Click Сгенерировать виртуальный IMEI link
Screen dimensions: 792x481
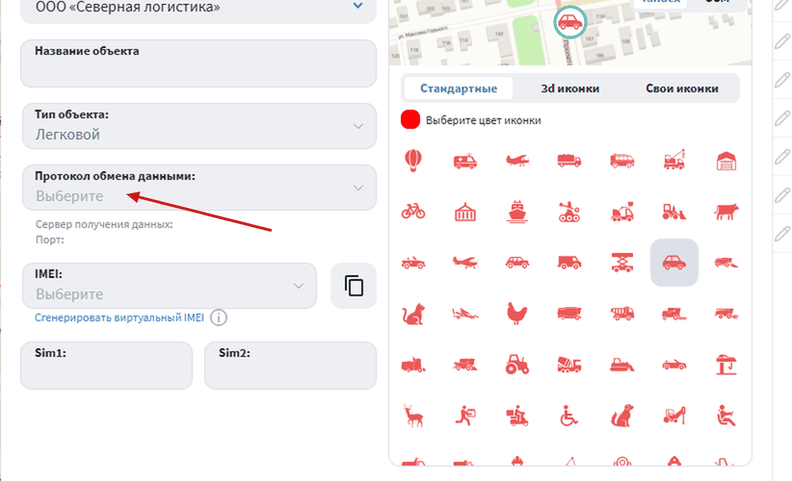click(x=119, y=318)
